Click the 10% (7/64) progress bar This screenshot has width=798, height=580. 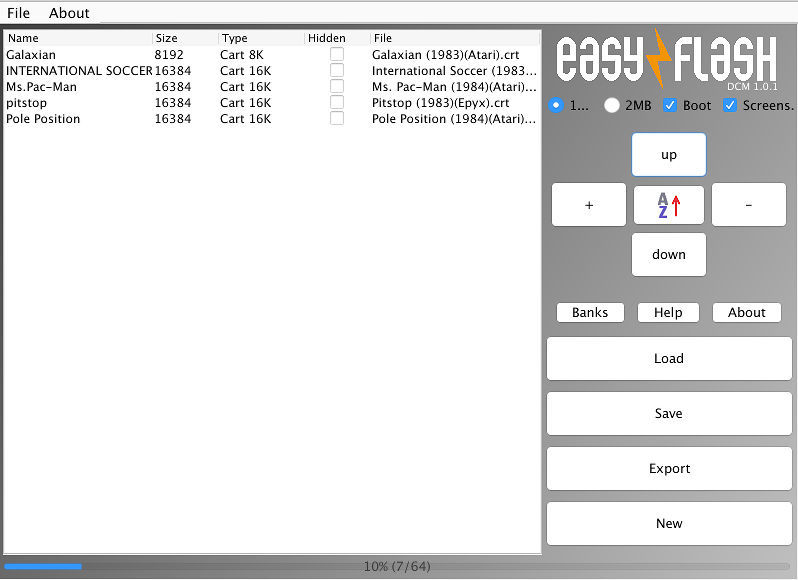[x=397, y=566]
